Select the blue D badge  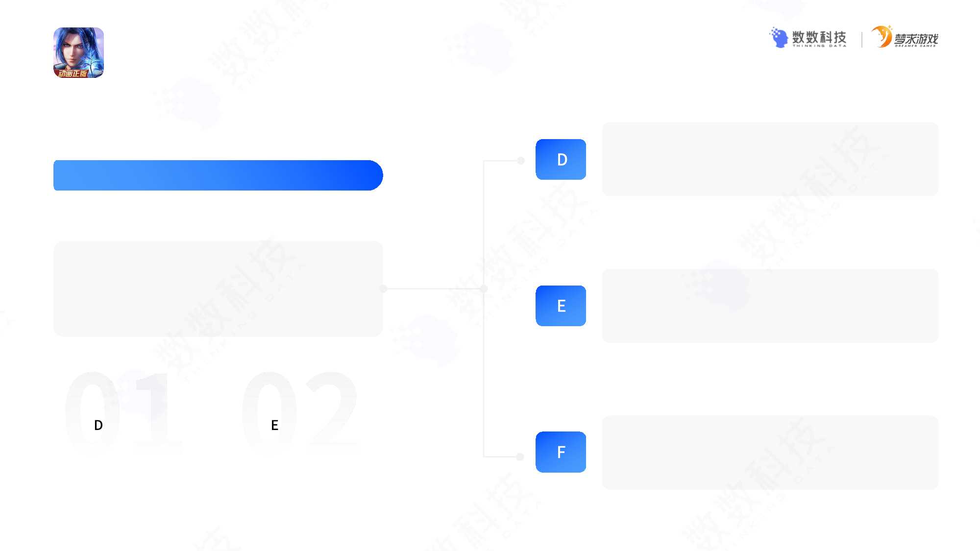pos(561,159)
